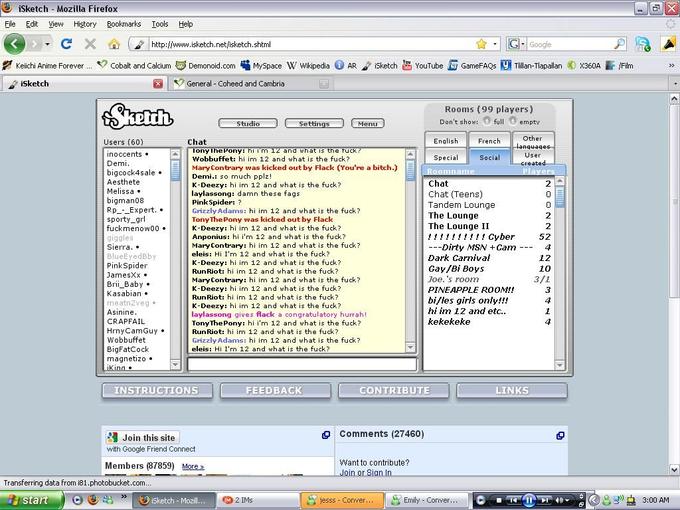Select the Social rooms tab
The width and height of the screenshot is (680, 510).
click(489, 157)
